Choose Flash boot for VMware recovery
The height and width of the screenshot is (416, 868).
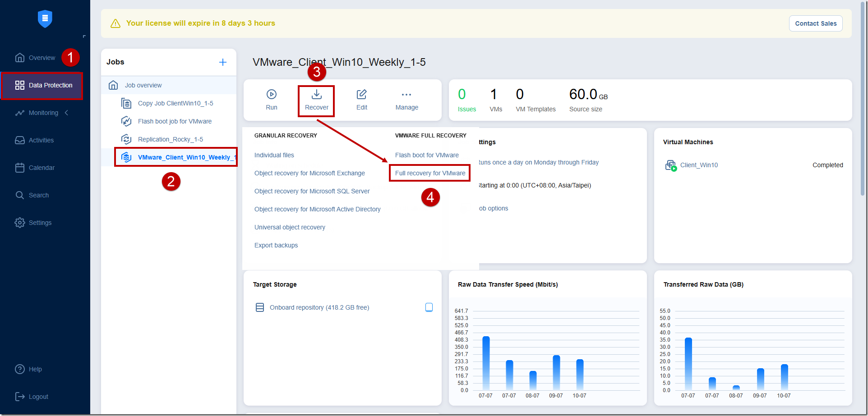(427, 155)
